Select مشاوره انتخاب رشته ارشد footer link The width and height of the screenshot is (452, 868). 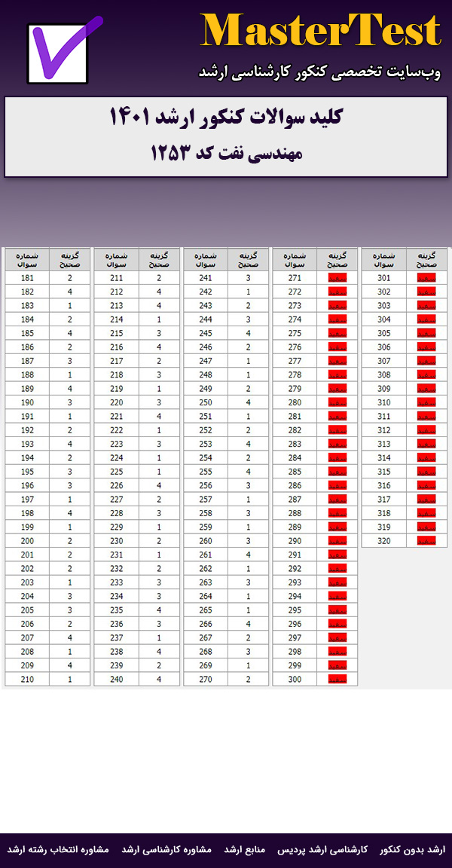[x=59, y=849]
